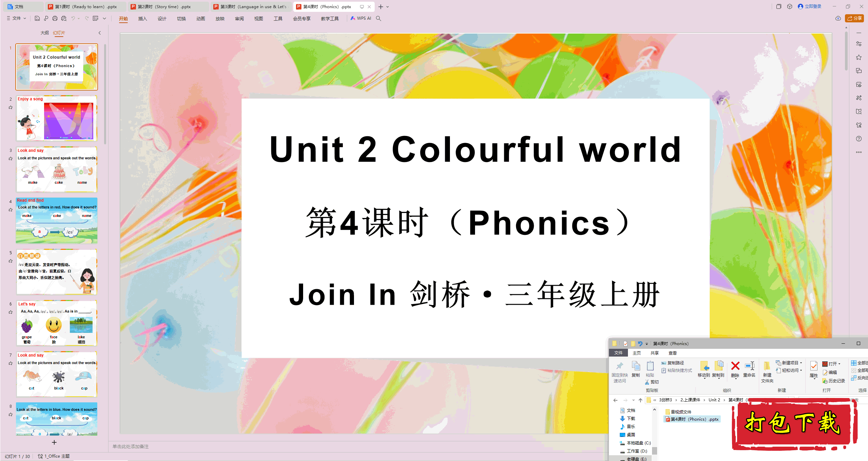Screen dimensions: 868x461
Task: Switch to 第2课时 (Story time) document tab
Action: pyautogui.click(x=168, y=6)
